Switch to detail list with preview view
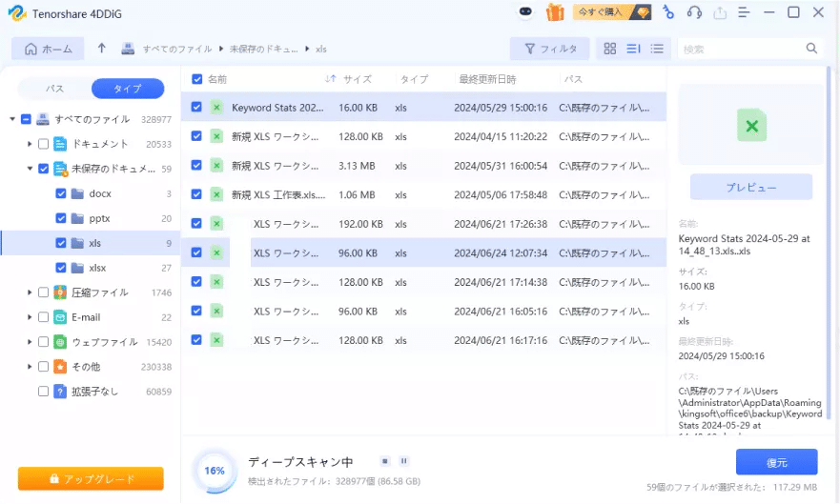Image resolution: width=840 pixels, height=504 pixels. point(633,49)
